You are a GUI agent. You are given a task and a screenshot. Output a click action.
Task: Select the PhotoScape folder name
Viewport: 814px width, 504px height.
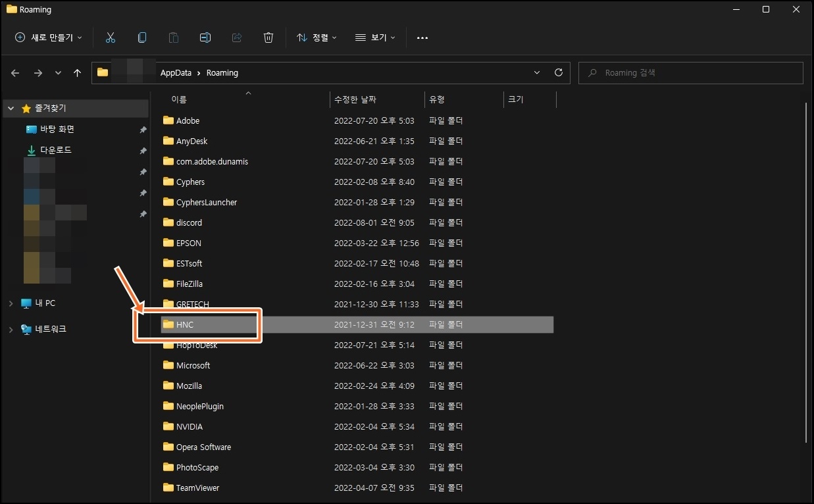197,467
